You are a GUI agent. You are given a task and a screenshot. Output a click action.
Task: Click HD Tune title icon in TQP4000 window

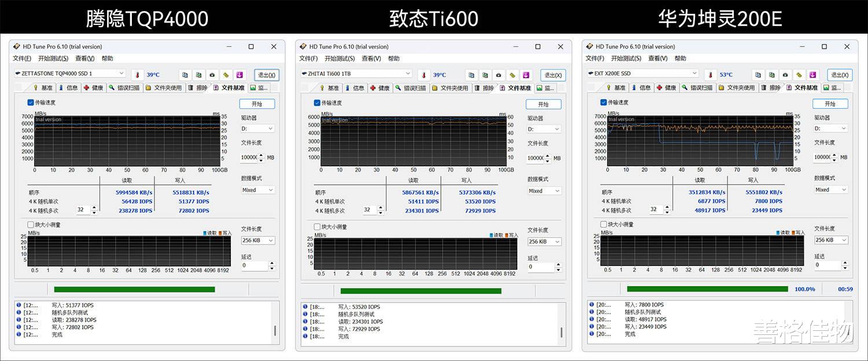[17, 47]
